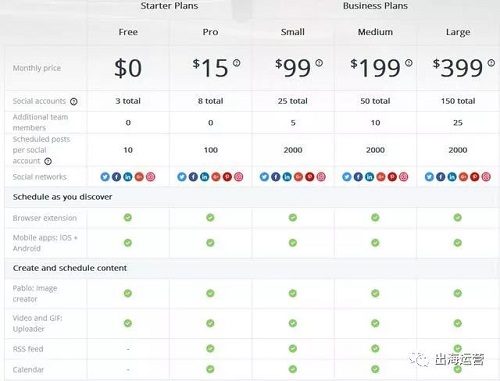500x381 pixels.
Task: Open the Scheduled posts per account help icon
Action: tap(48, 161)
